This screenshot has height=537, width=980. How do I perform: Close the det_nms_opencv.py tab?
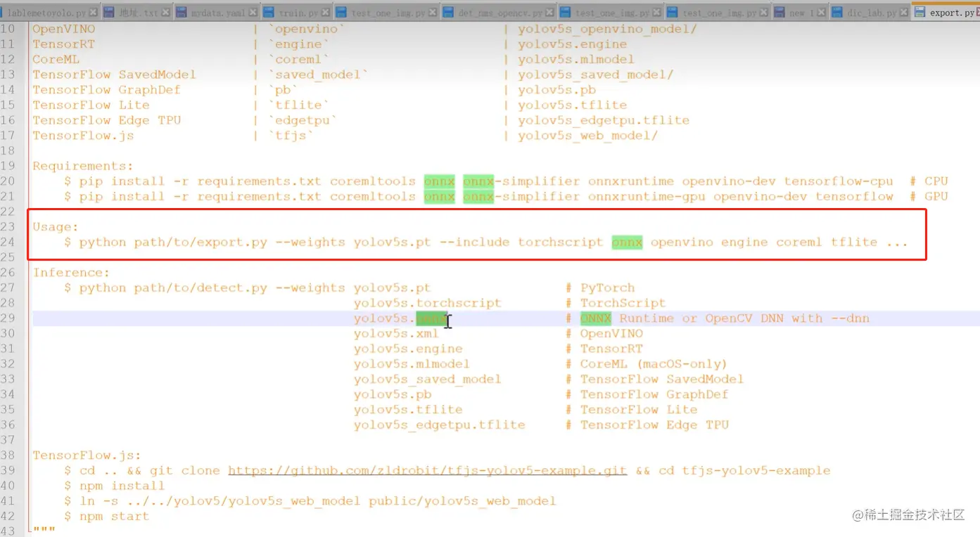(551, 13)
